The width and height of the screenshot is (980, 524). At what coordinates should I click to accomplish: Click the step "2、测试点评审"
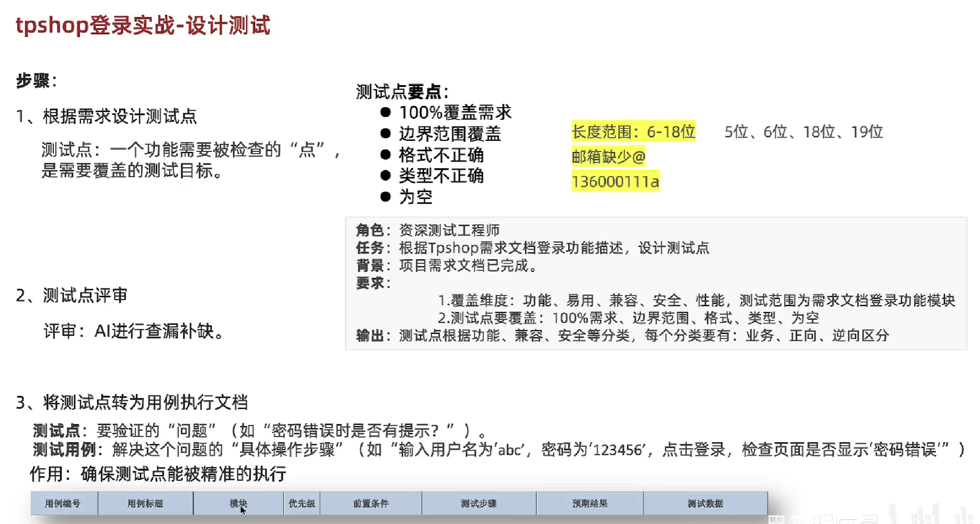72,295
